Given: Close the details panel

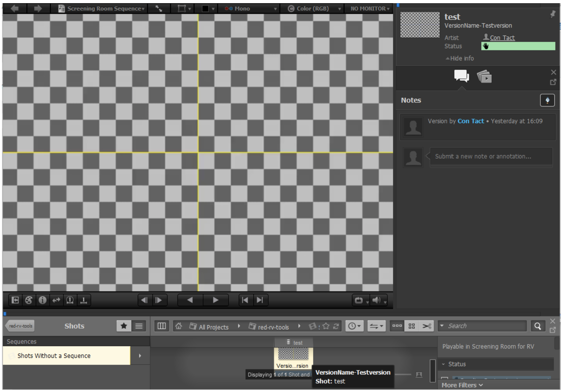Looking at the screenshot, I should click(x=553, y=72).
